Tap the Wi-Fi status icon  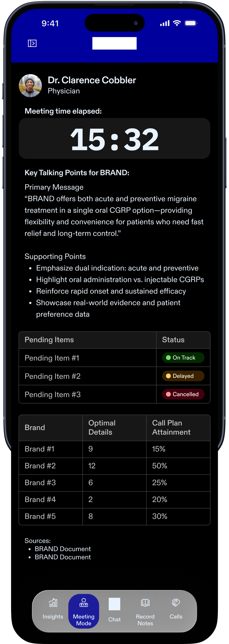click(x=177, y=23)
